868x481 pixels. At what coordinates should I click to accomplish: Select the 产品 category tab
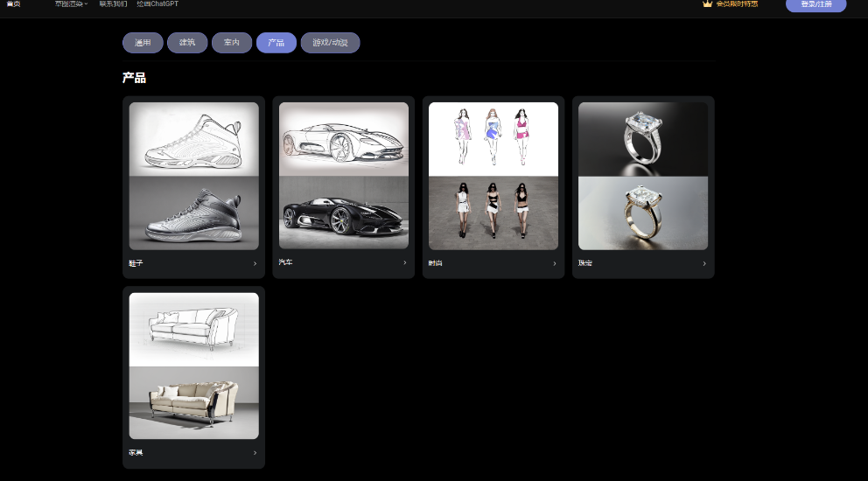[276, 43]
